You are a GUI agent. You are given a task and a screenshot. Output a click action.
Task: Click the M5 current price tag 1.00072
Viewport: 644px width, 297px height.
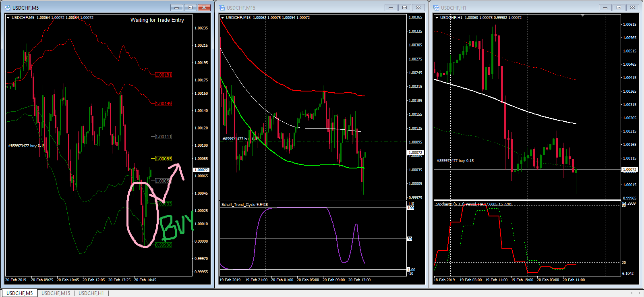pos(201,170)
